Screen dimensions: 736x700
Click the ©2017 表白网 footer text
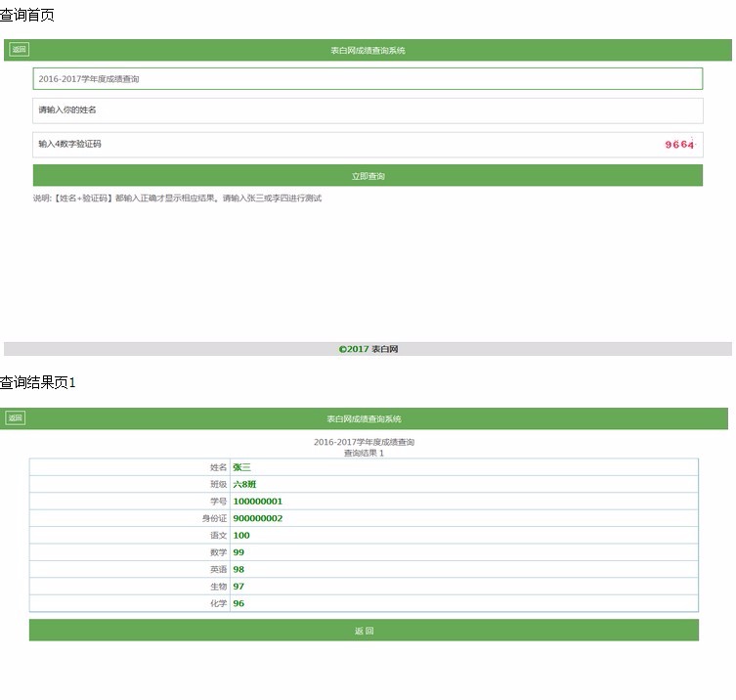point(368,349)
